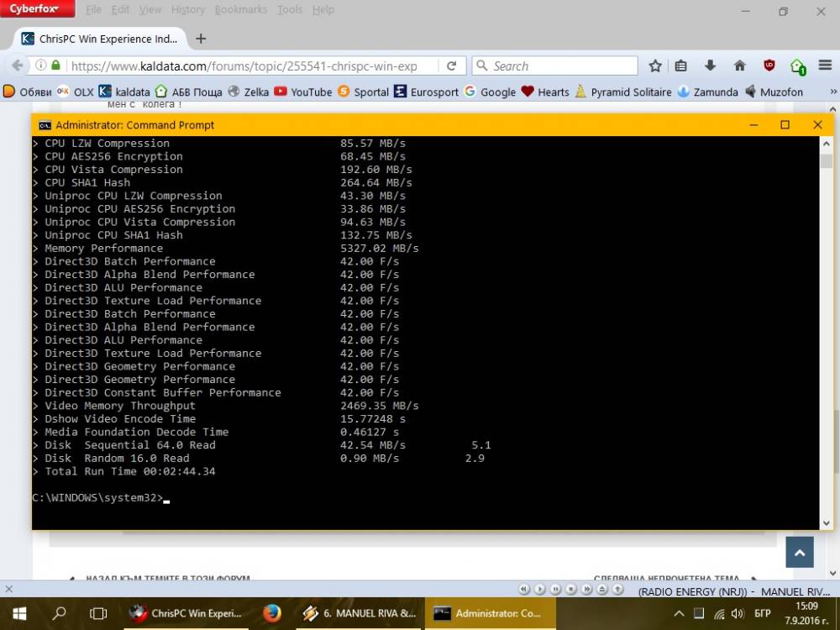Click the green padlock security icon
Image resolution: width=840 pixels, height=630 pixels.
tap(55, 66)
